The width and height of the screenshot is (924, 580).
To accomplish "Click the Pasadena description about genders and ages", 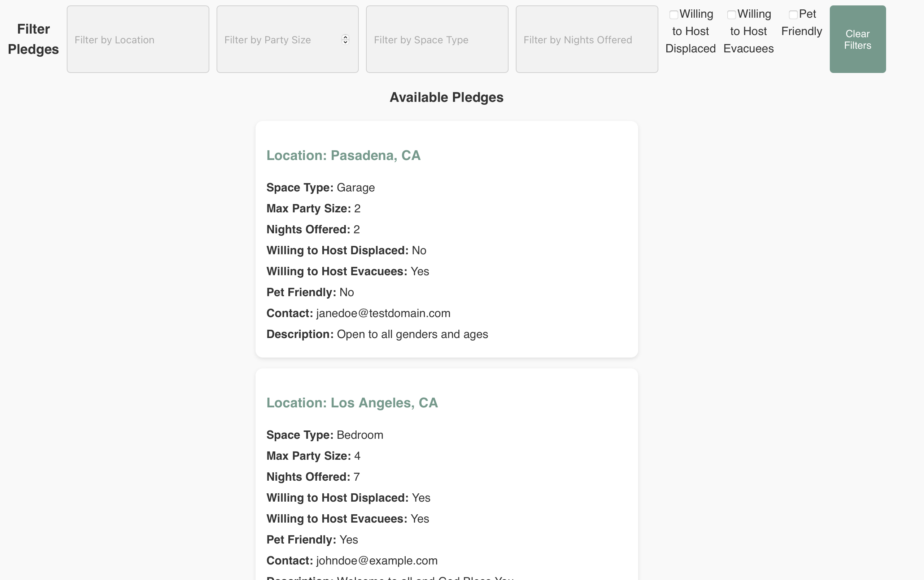I will pyautogui.click(x=412, y=334).
